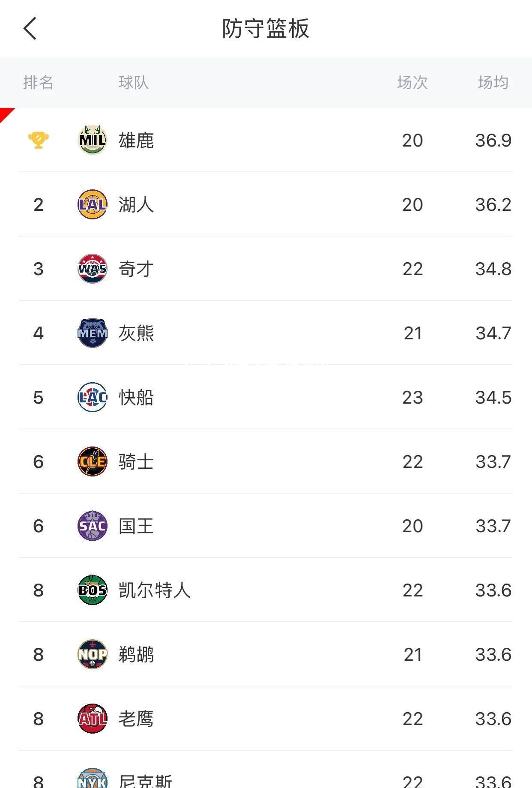Tap the back arrow icon
Viewport: 532px width, 788px height.
click(30, 29)
